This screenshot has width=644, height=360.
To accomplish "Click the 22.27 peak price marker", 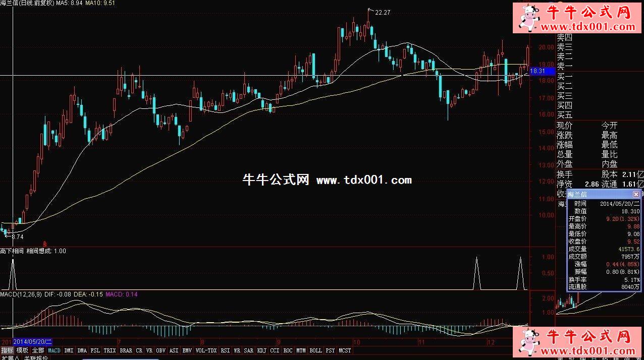I will (x=382, y=13).
